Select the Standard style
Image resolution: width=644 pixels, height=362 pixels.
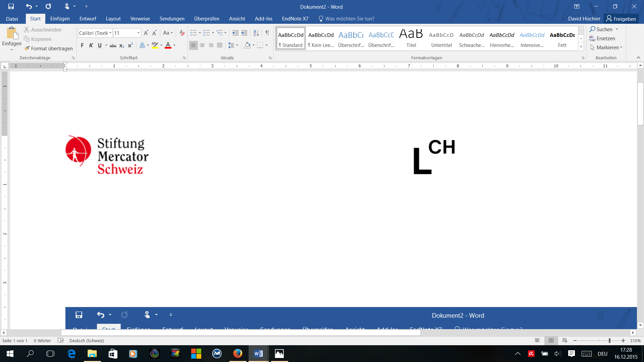(x=291, y=39)
